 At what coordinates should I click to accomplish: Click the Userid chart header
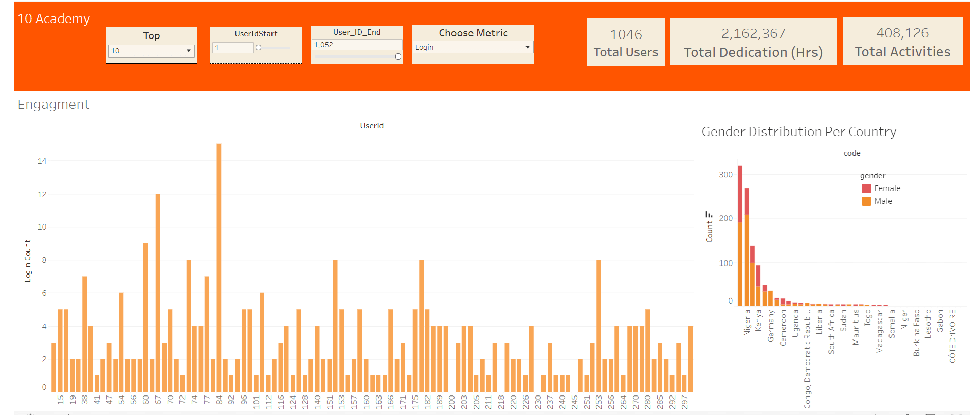coord(372,126)
